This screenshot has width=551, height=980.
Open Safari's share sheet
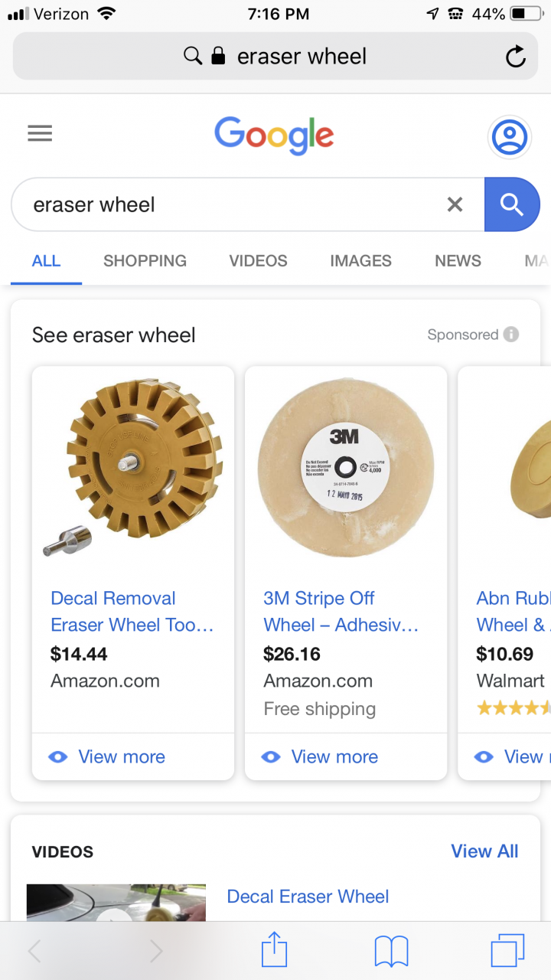click(274, 952)
